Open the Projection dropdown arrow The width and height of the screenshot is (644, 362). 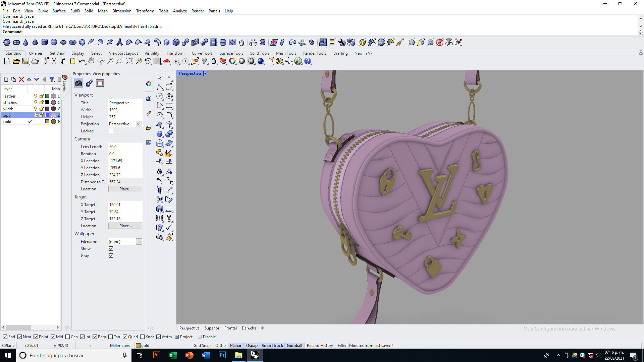point(139,124)
